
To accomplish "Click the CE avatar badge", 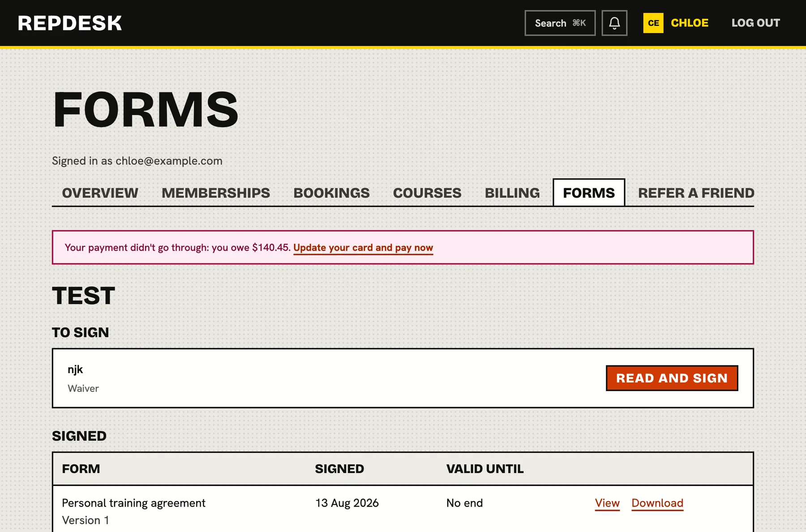I will click(x=653, y=23).
